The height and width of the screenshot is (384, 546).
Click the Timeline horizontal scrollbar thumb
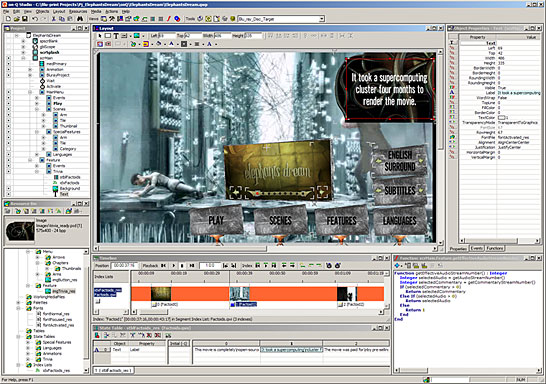tap(154, 312)
